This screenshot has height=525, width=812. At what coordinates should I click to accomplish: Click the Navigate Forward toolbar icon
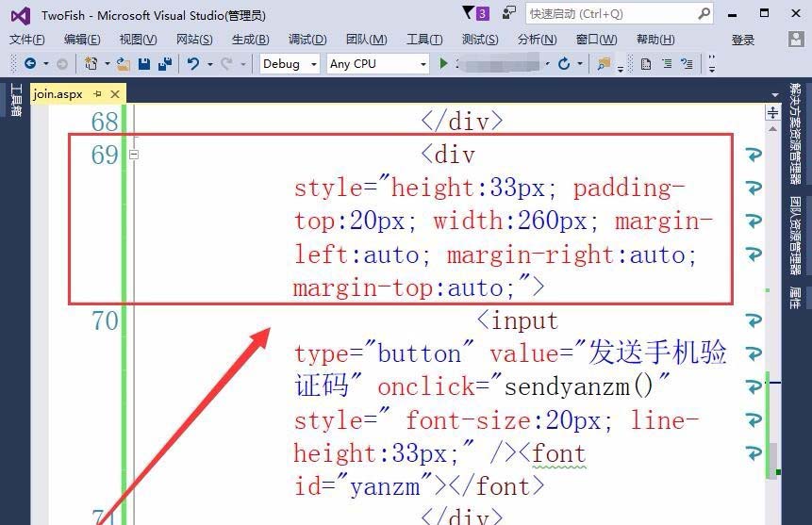(62, 64)
